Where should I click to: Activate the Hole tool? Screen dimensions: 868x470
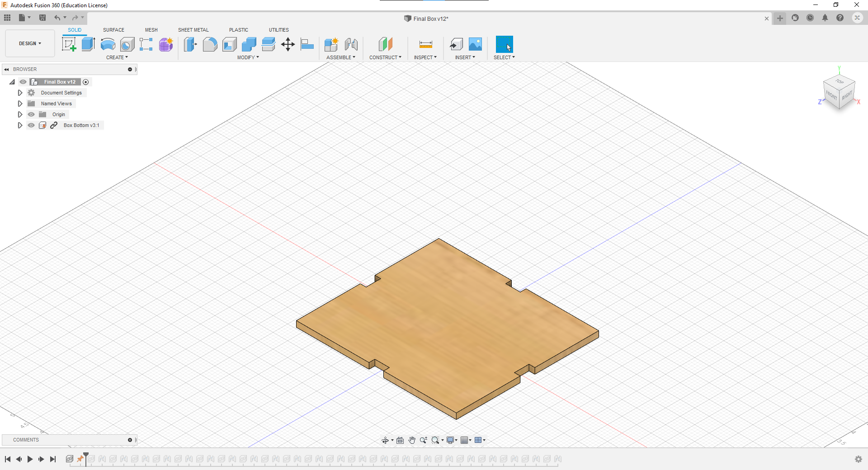(x=127, y=44)
